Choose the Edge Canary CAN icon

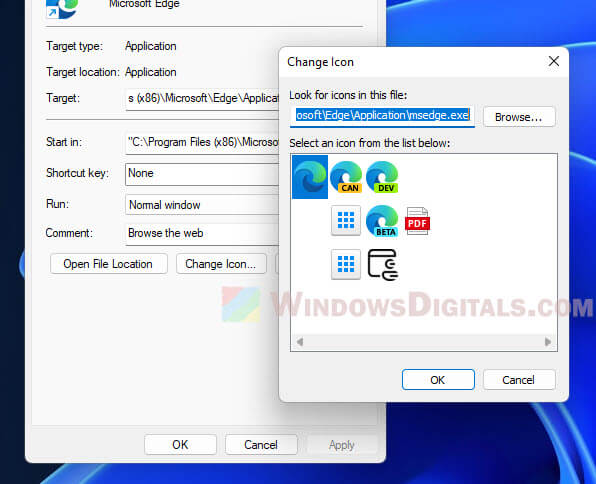[346, 177]
